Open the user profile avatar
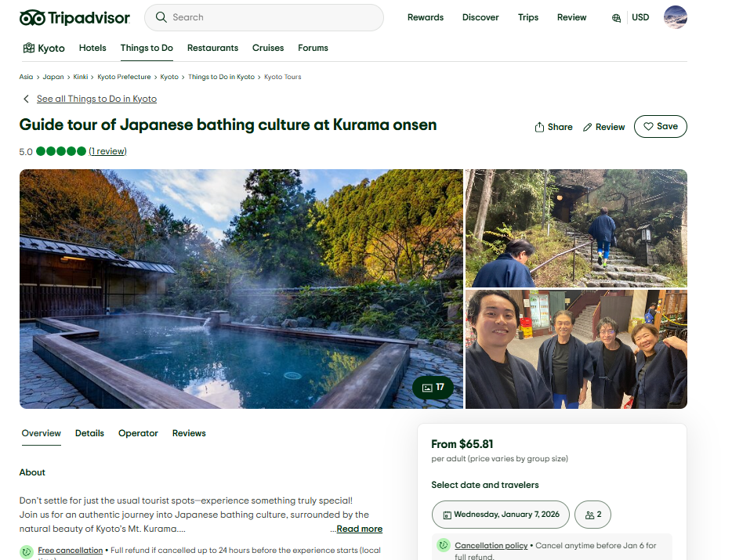Screen dimensions: 732x560 [x=675, y=17]
